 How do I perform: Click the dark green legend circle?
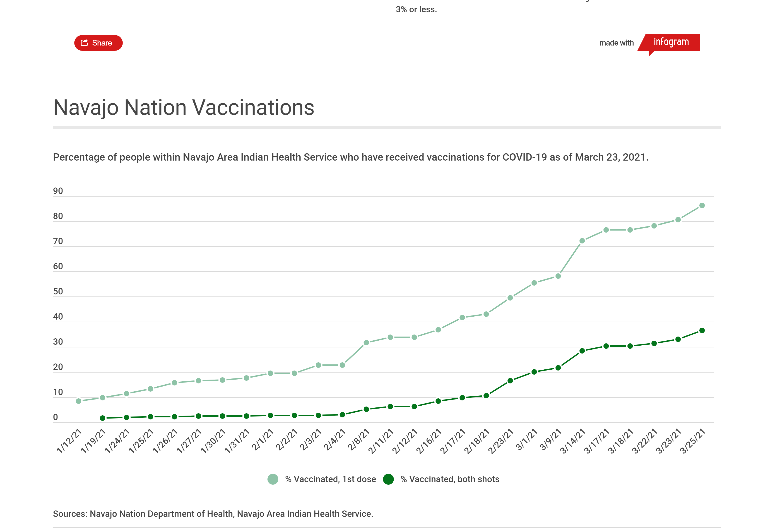388,479
